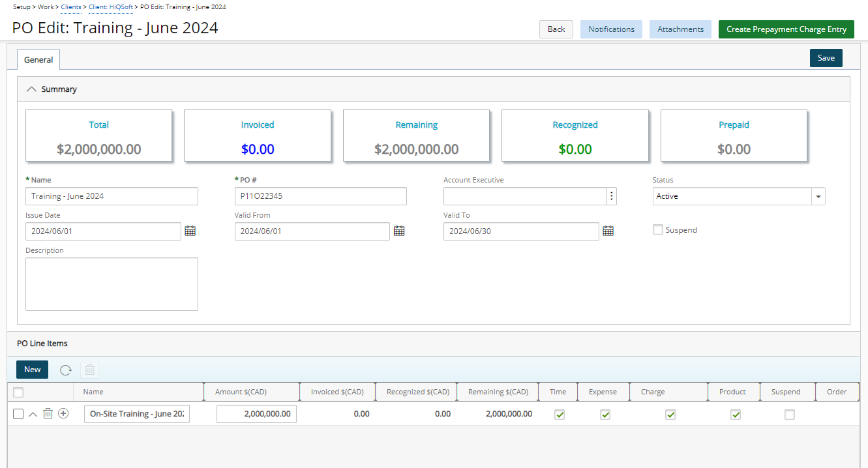
Task: Sort line items by Name column
Action: 93,392
